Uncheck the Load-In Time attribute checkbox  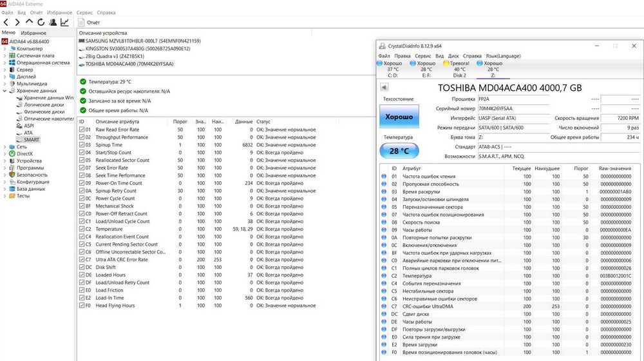82,298
